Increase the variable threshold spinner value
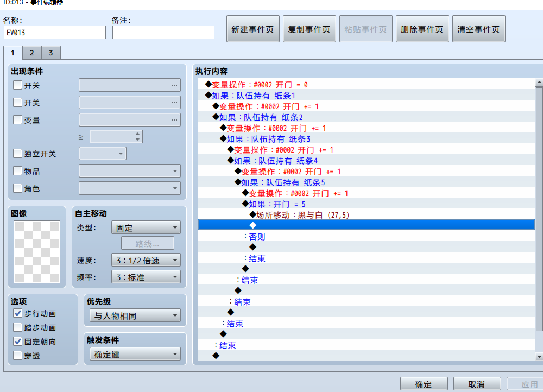The height and width of the screenshot is (392, 543). [x=138, y=134]
